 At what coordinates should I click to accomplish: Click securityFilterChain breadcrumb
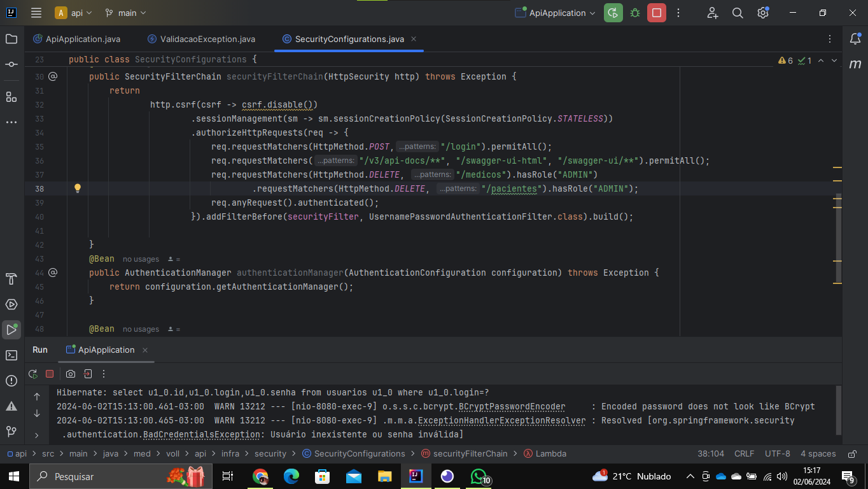tap(465, 454)
